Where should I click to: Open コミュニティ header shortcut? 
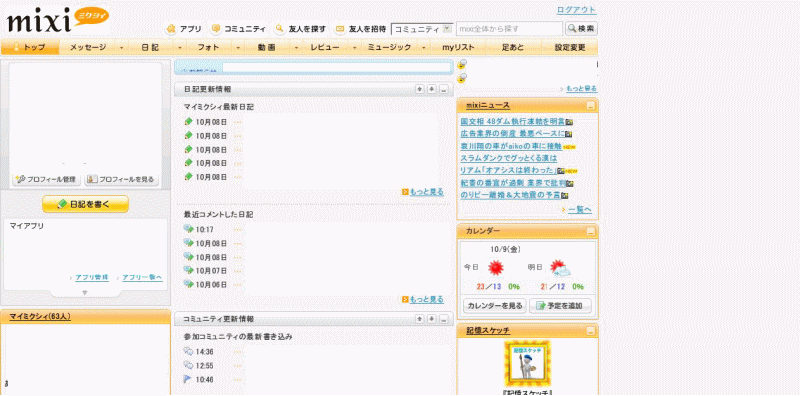(x=239, y=29)
